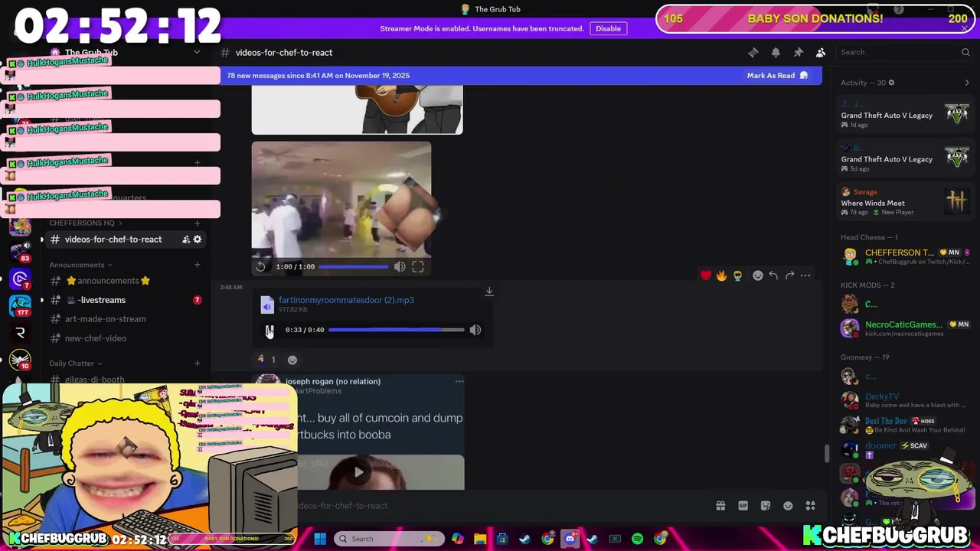Viewport: 980px width, 551px height.
Task: Click the Mark As Read button
Action: click(777, 75)
